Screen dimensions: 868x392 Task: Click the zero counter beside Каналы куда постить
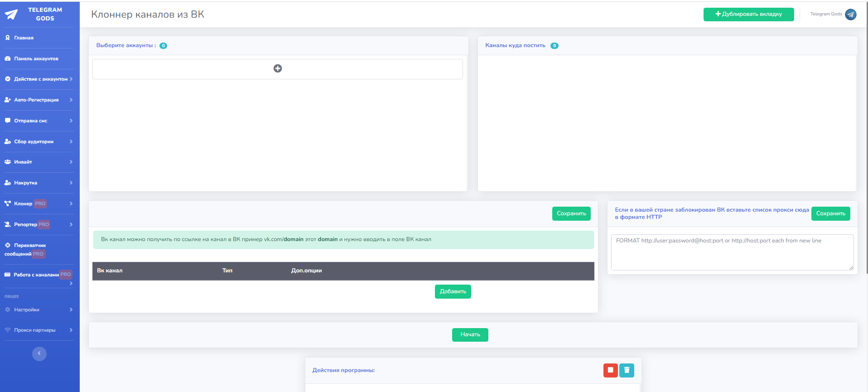555,46
